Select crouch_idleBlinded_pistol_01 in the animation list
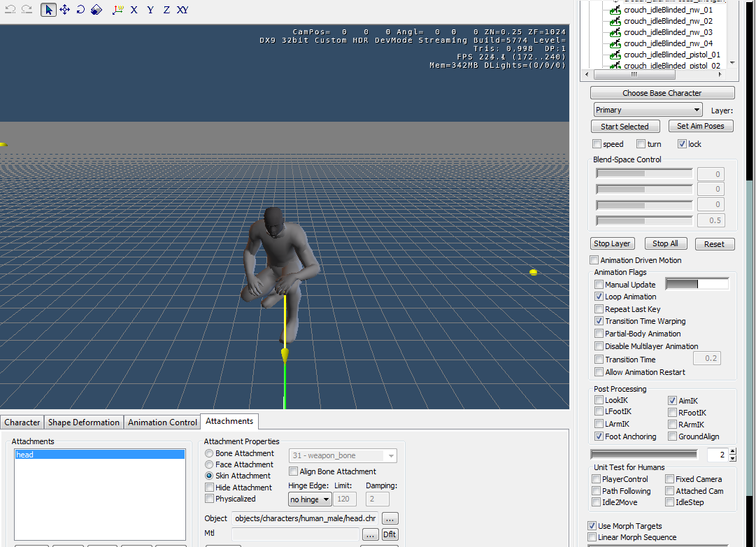Viewport: 756px width, 547px height. (672, 55)
